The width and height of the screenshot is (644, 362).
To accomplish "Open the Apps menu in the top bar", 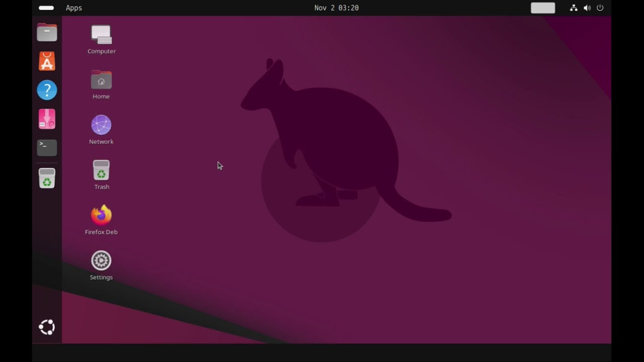I will click(x=74, y=8).
